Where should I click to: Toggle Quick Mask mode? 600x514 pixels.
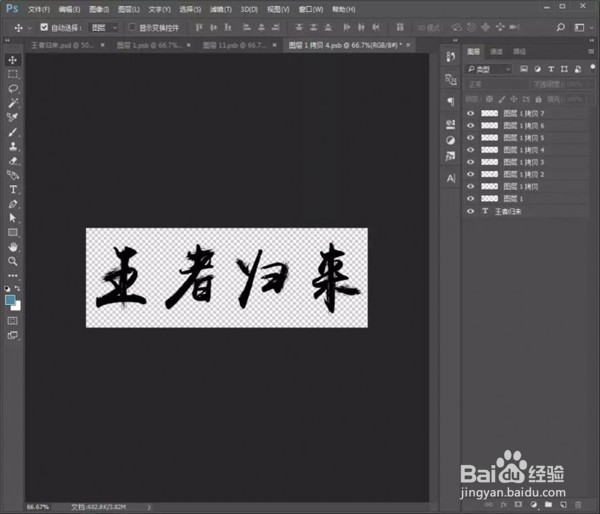click(x=13, y=321)
